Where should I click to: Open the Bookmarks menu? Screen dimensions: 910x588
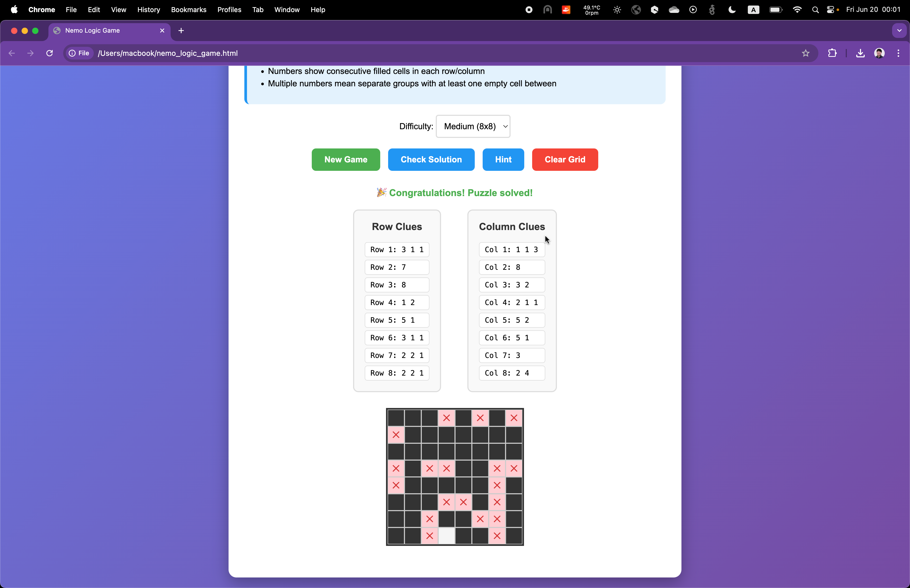coord(189,10)
